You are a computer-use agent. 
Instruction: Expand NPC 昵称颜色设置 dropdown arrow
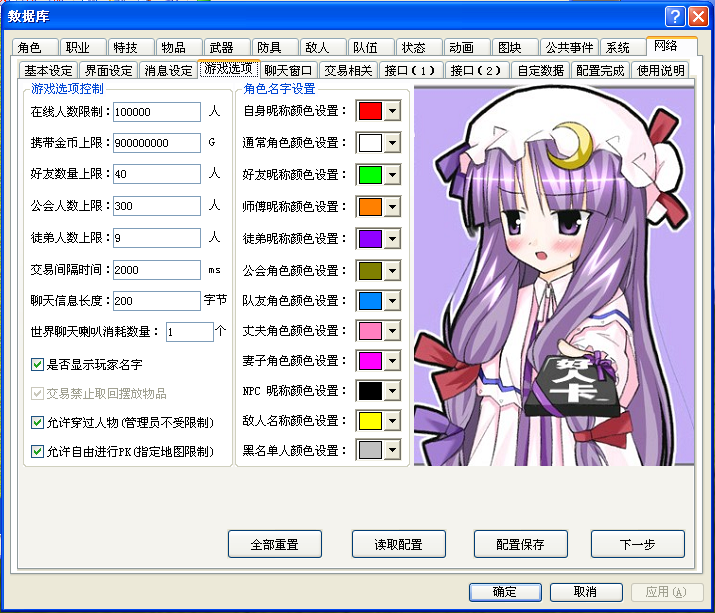coord(392,391)
